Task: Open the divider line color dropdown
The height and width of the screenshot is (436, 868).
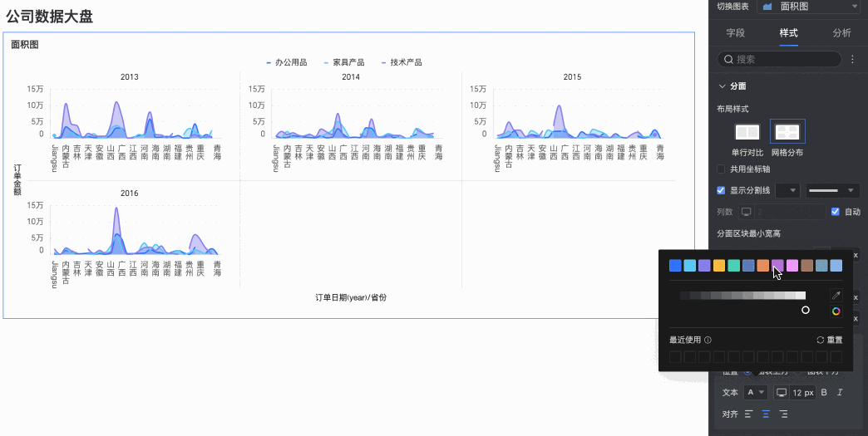Action: coord(788,191)
